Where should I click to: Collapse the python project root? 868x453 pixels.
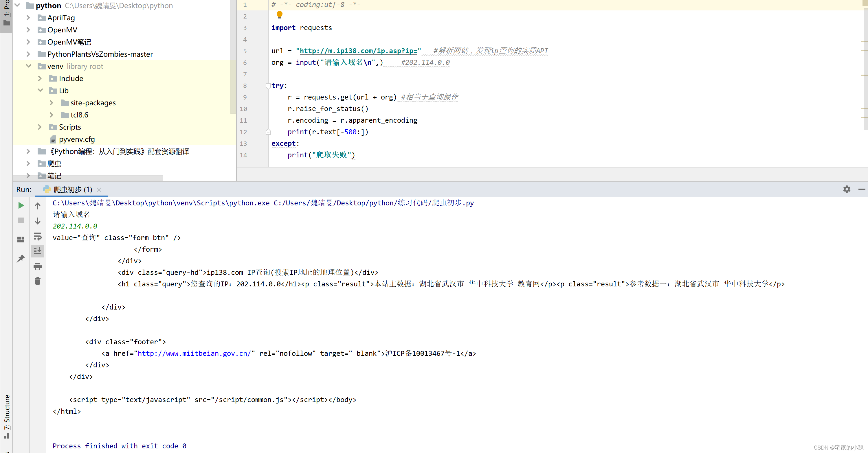(x=18, y=5)
